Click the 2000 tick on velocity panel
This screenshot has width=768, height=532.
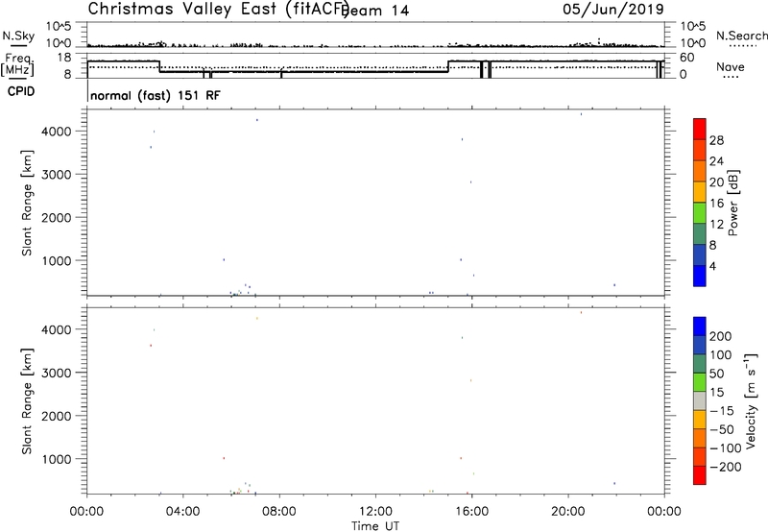point(58,416)
